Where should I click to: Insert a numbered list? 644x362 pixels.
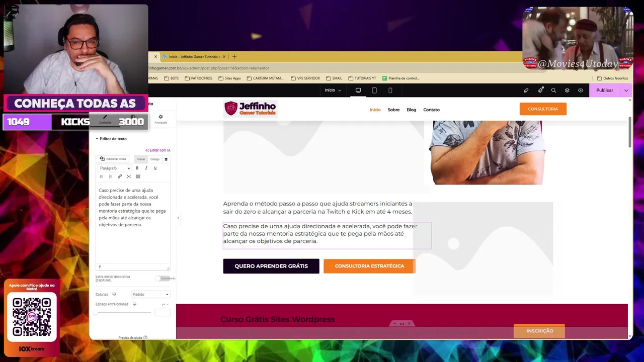[x=111, y=176]
